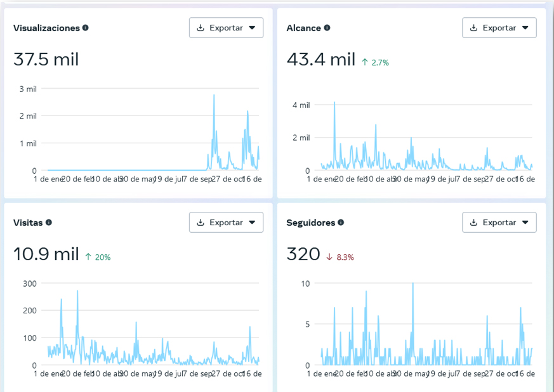Click download icon in Alcance Exportar button
Image resolution: width=554 pixels, height=392 pixels.
tap(474, 27)
